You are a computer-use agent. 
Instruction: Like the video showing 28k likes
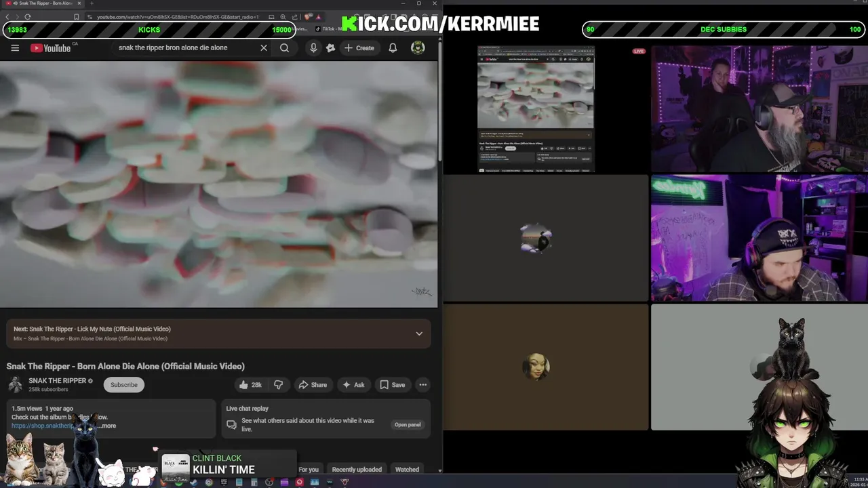250,385
